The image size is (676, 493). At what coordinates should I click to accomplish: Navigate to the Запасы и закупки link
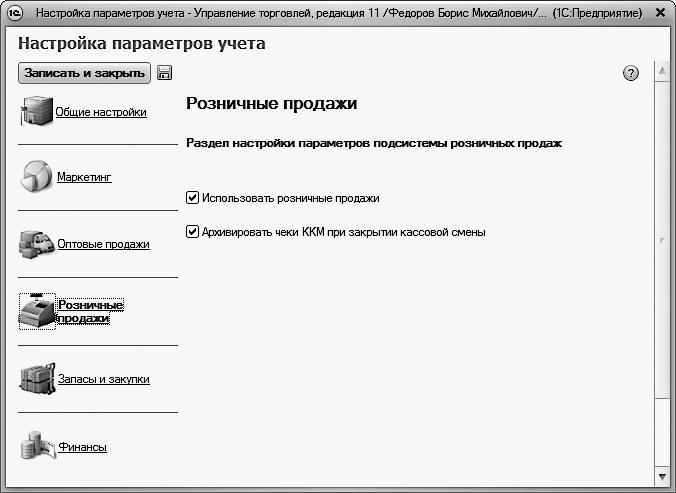[x=103, y=380]
